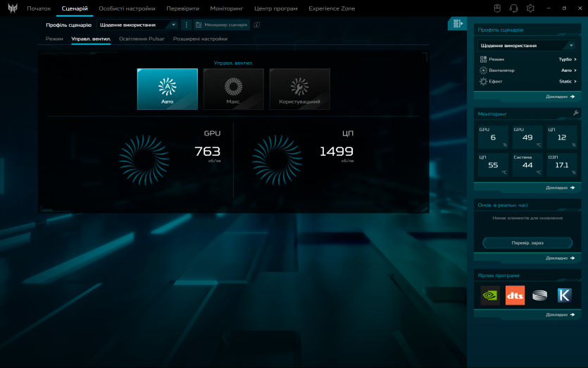
Task: Open the Профіль сценарію dropdown in top bar
Action: tap(137, 25)
